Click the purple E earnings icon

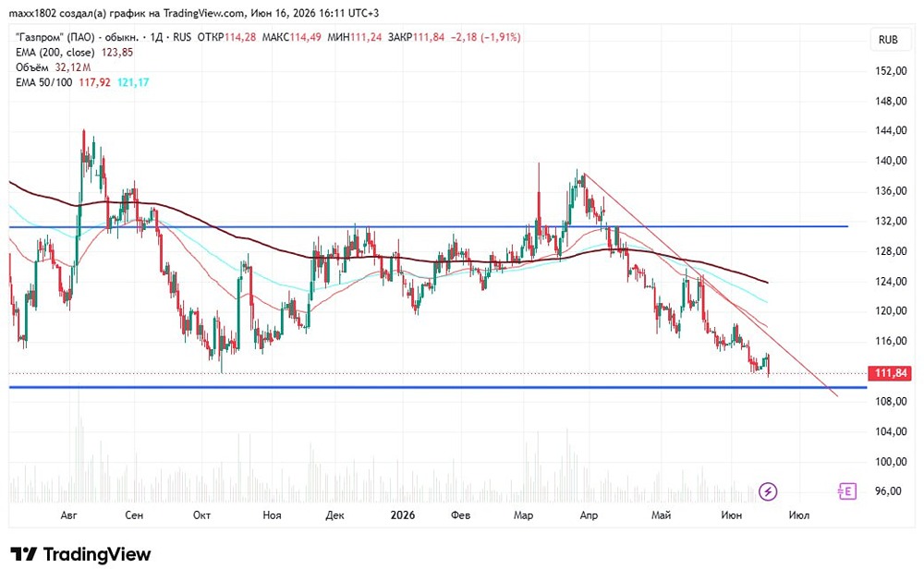(846, 490)
